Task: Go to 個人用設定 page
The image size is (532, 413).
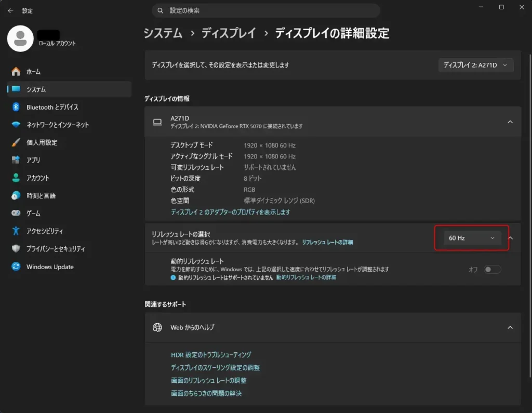Action: click(69, 142)
